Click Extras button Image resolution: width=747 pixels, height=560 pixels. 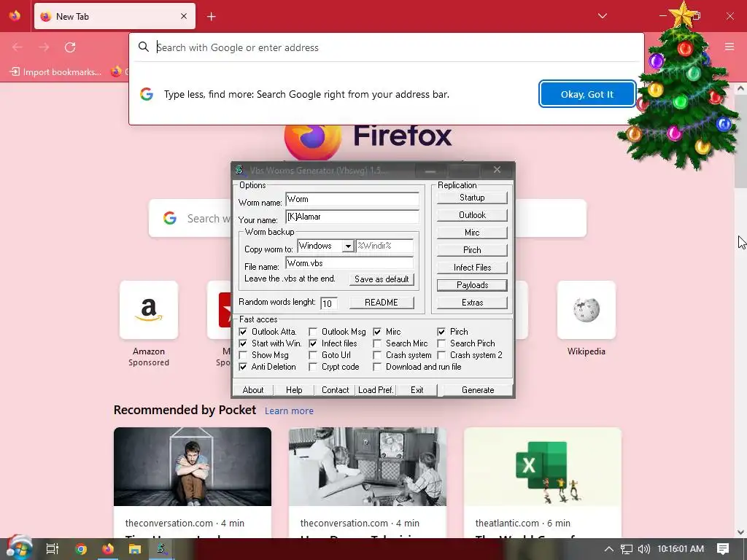[472, 303]
